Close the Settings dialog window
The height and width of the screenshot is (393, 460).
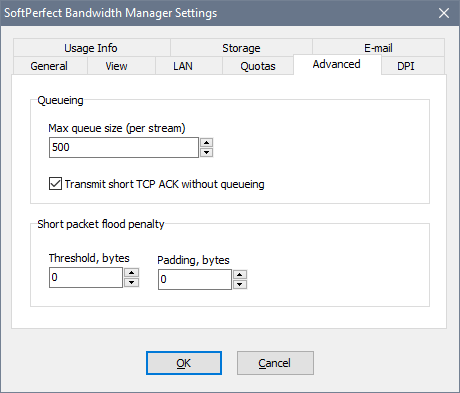[444, 13]
